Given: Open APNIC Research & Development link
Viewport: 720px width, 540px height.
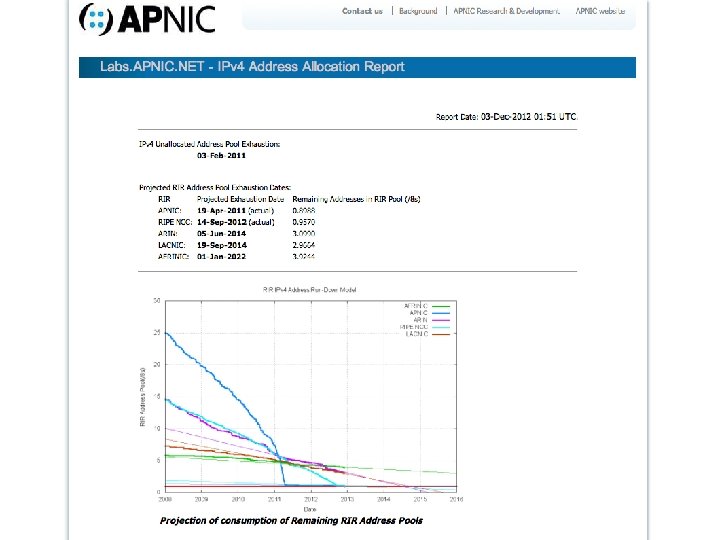Looking at the screenshot, I should (x=506, y=11).
